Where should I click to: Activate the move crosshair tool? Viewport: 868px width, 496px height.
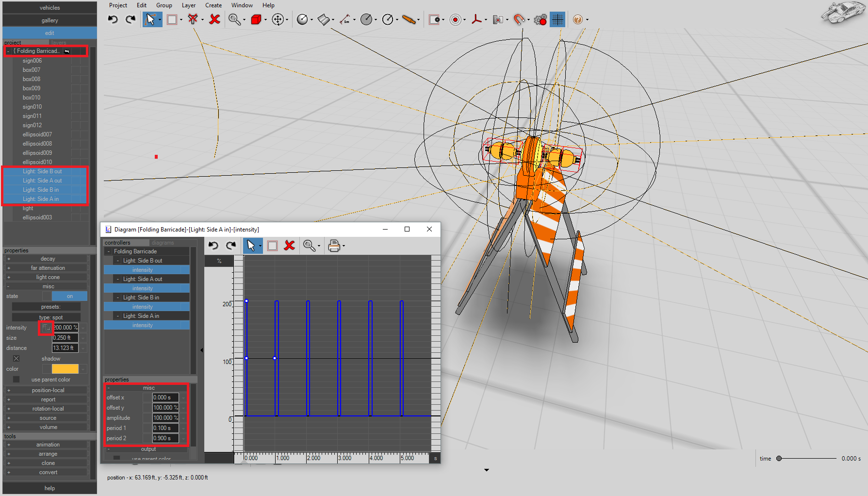click(278, 19)
